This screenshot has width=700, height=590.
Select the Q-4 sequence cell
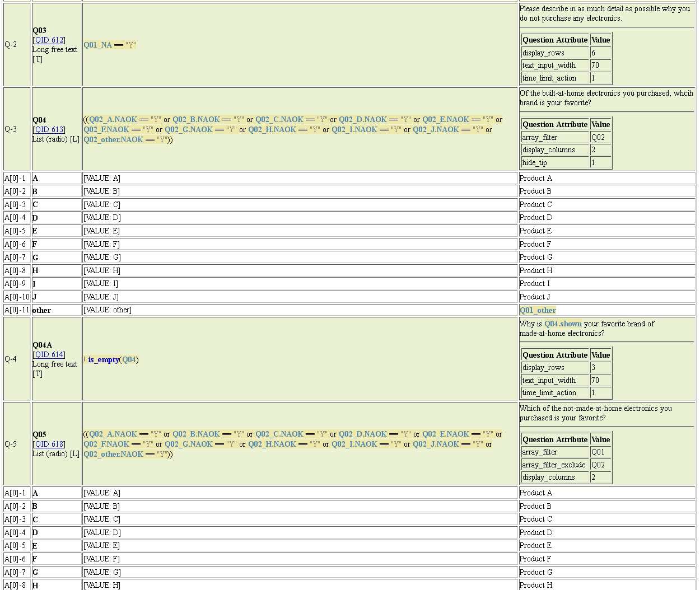point(11,359)
